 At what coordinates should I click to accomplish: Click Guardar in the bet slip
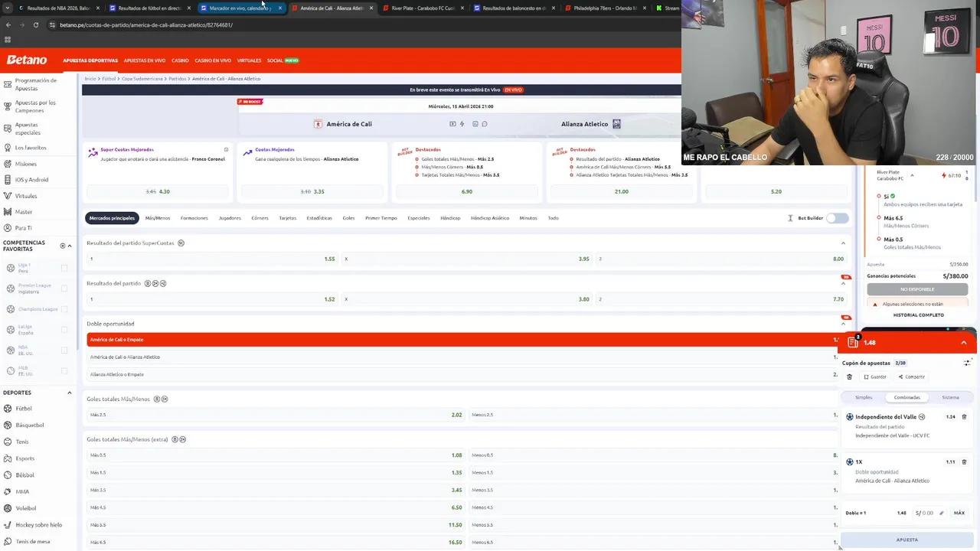[x=875, y=377]
